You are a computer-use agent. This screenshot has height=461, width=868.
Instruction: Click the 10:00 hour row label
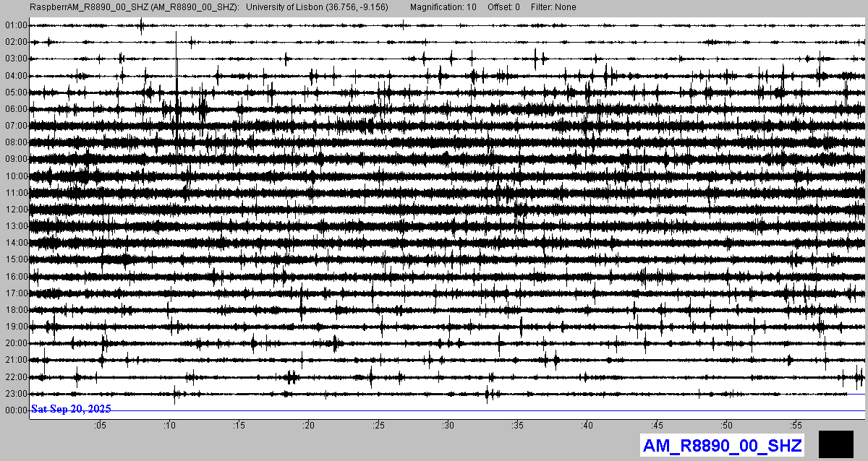pyautogui.click(x=15, y=176)
